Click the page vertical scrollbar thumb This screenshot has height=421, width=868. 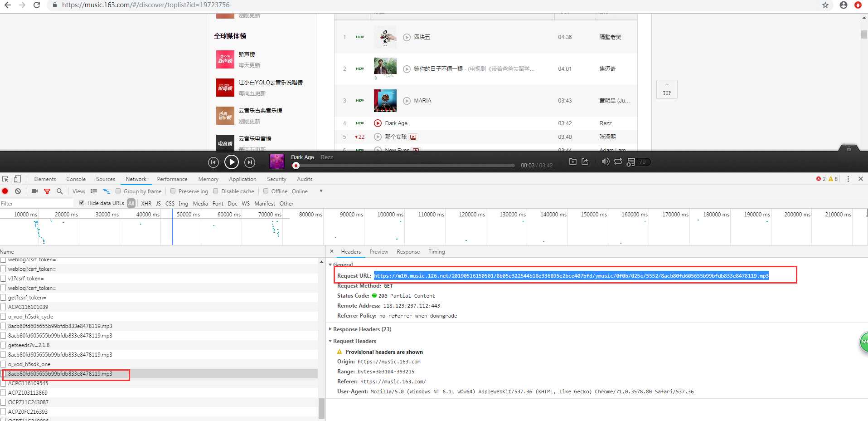coord(864,34)
